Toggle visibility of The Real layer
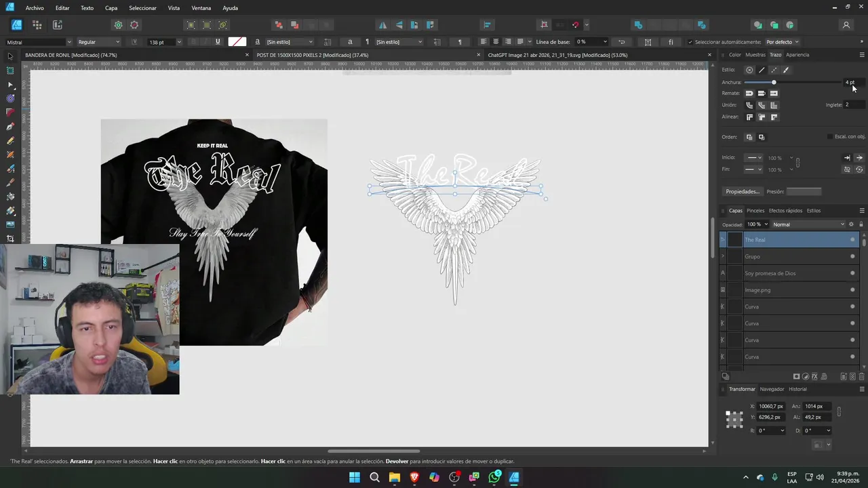Image resolution: width=868 pixels, height=488 pixels. [852, 240]
